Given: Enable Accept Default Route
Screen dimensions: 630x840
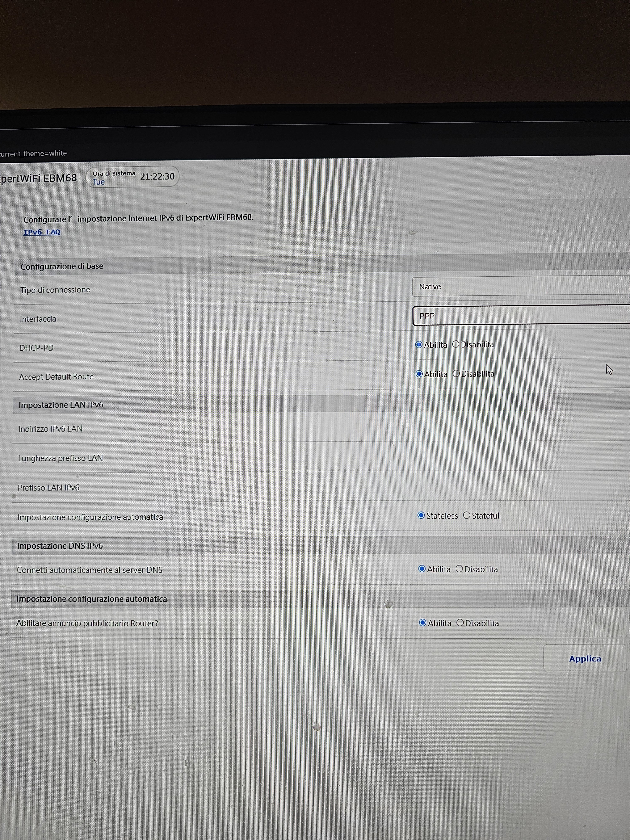Looking at the screenshot, I should point(419,374).
